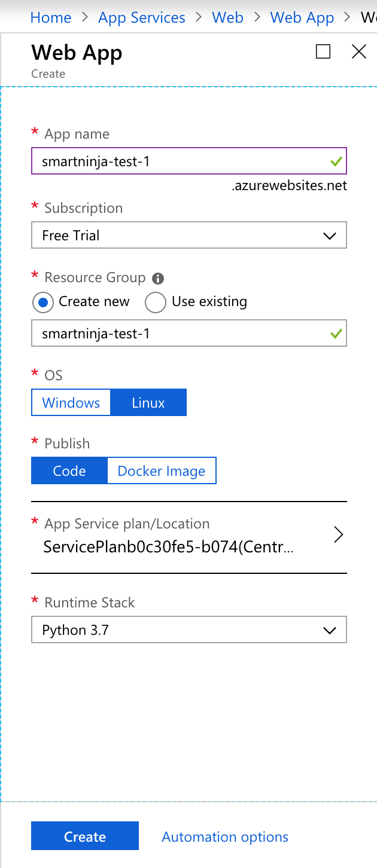Open the Web breadcrumb link
377x868 pixels.
click(227, 17)
